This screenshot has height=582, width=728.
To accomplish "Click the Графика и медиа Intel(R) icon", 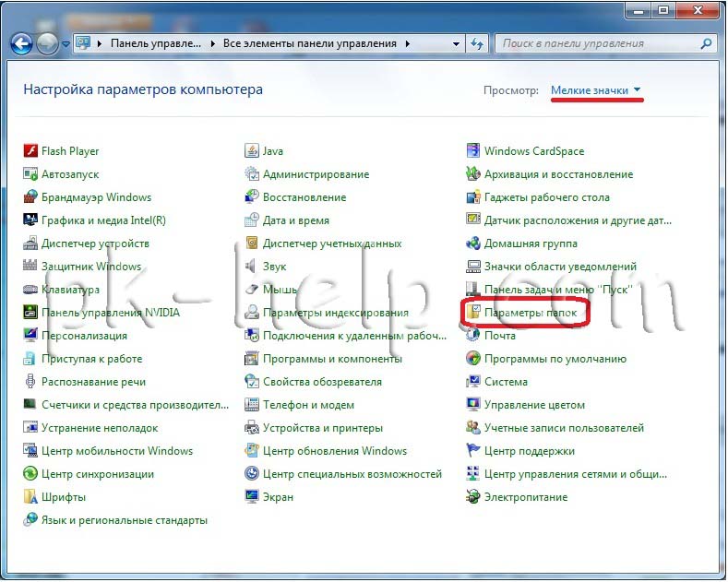I will 30,220.
